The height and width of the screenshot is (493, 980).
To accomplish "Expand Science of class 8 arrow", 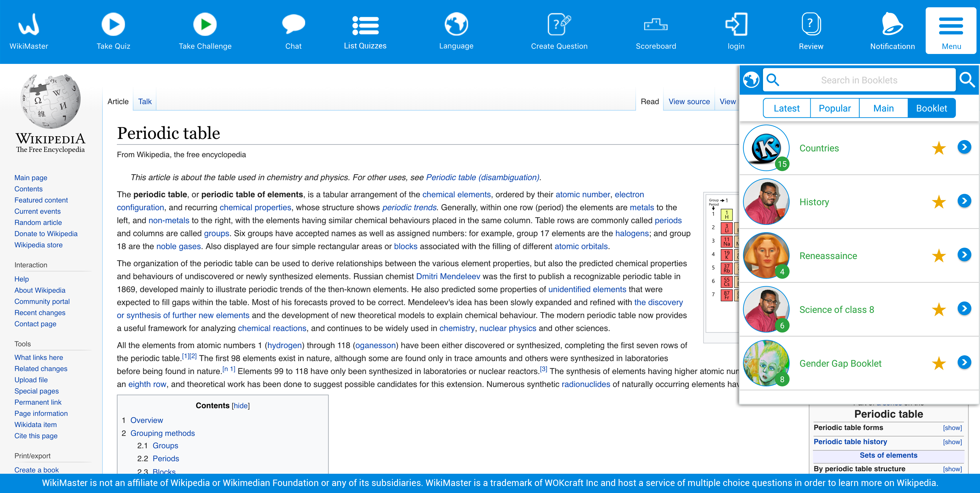I will (x=964, y=309).
